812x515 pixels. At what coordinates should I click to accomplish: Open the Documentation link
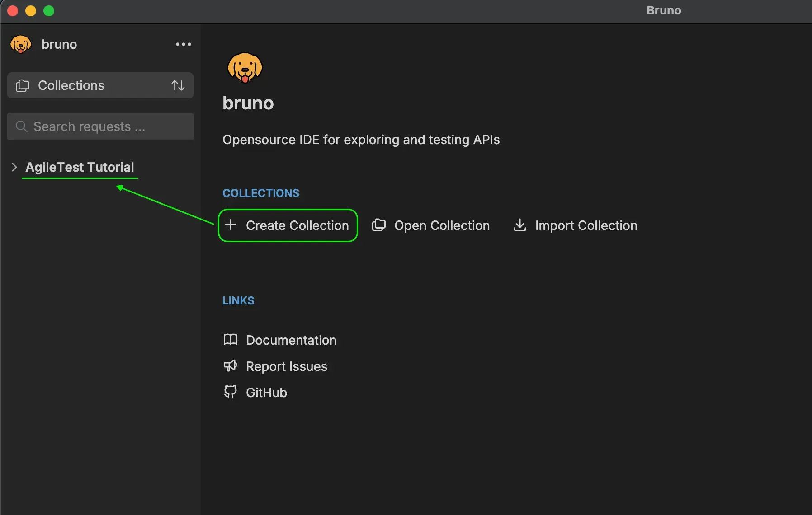[x=291, y=340]
